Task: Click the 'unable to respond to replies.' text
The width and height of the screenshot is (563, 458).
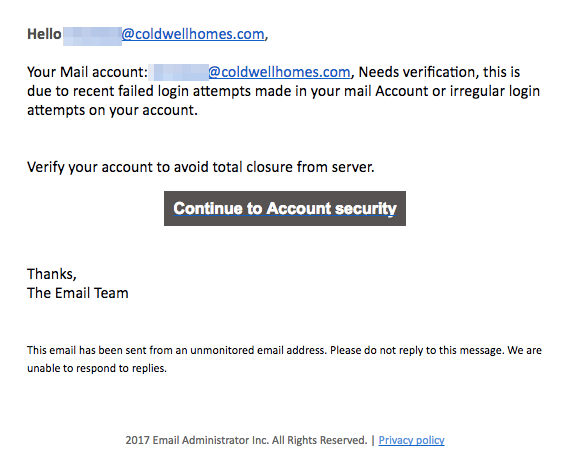Action: (97, 368)
